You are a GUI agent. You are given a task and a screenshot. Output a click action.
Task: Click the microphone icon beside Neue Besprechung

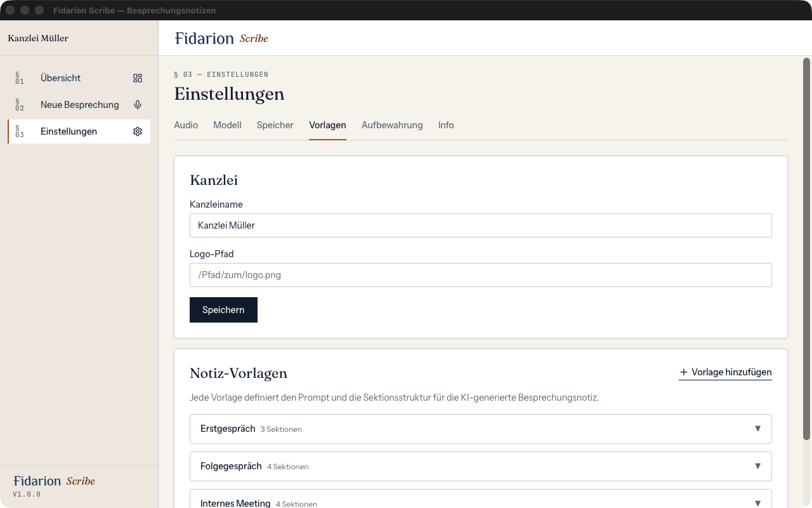tap(138, 105)
